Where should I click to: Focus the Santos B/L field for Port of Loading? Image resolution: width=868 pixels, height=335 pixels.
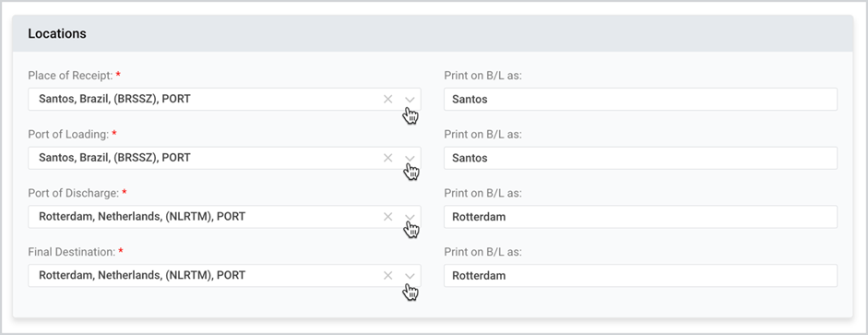click(640, 158)
